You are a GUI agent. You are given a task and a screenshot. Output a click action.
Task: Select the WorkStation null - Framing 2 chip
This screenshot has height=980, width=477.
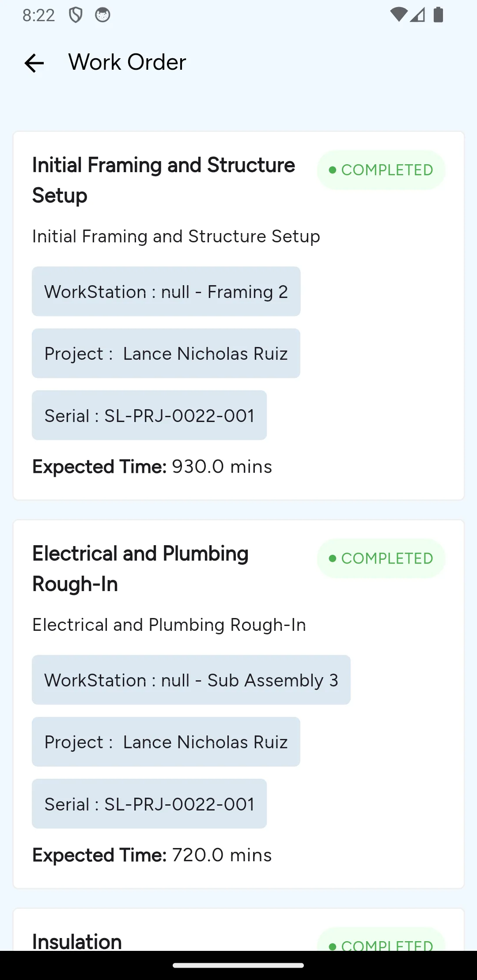pos(166,291)
